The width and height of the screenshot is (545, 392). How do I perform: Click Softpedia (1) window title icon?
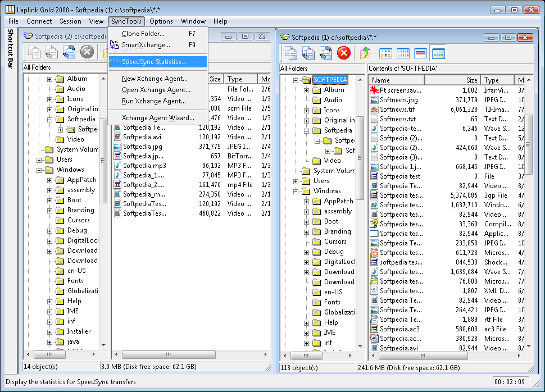285,37
